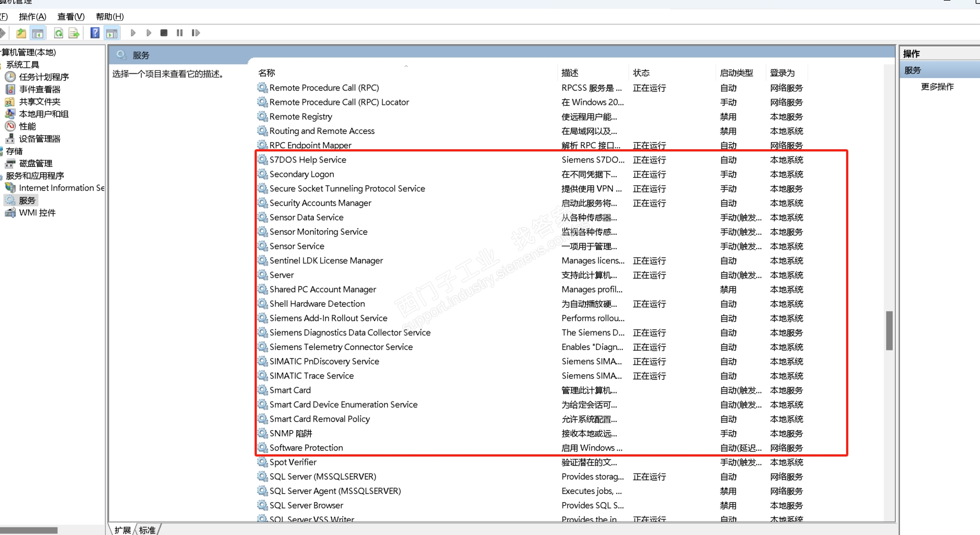Screen dimensions: 980x535
Task: Click the green refresh toolbar icon
Action: click(x=58, y=33)
